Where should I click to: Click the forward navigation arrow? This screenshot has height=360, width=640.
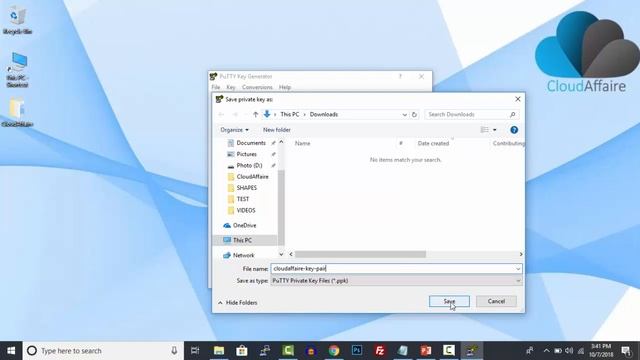coord(235,115)
